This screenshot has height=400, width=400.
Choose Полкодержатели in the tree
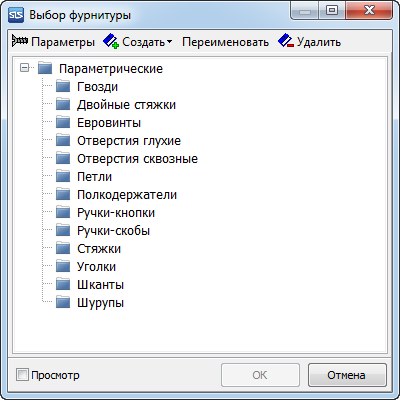click(127, 195)
